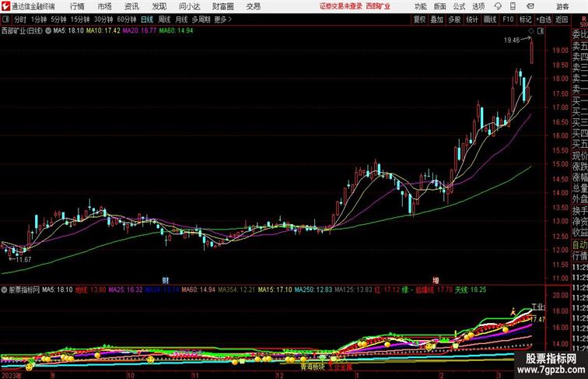
Task: Click the 自动 label in right panel
Action: (579, 245)
